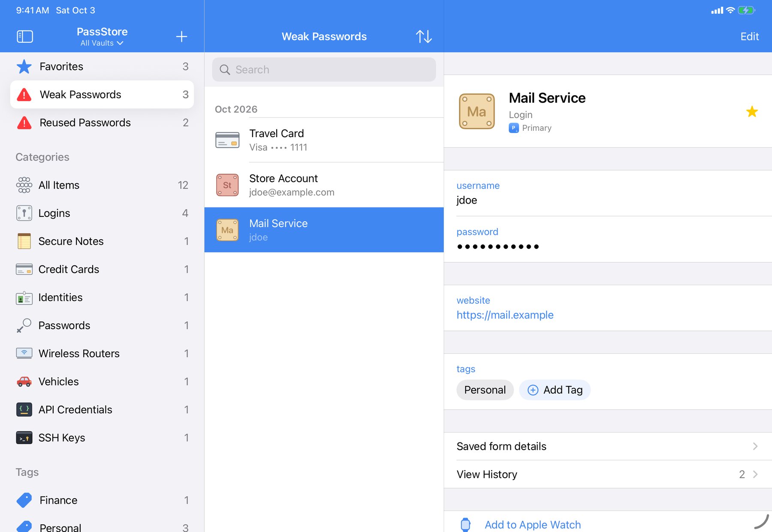
Task: Click the Primary vault label
Action: [x=537, y=128]
